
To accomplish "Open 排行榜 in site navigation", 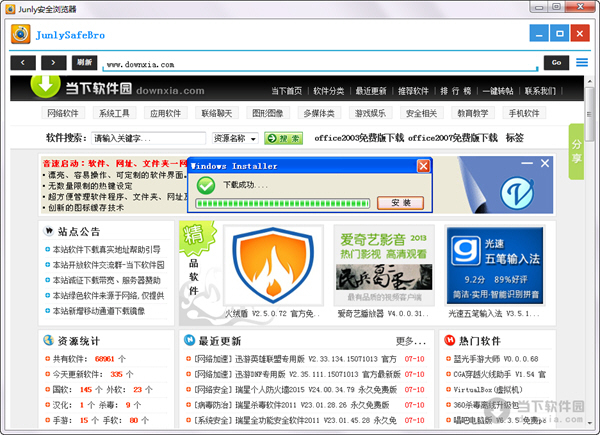I will pyautogui.click(x=455, y=91).
